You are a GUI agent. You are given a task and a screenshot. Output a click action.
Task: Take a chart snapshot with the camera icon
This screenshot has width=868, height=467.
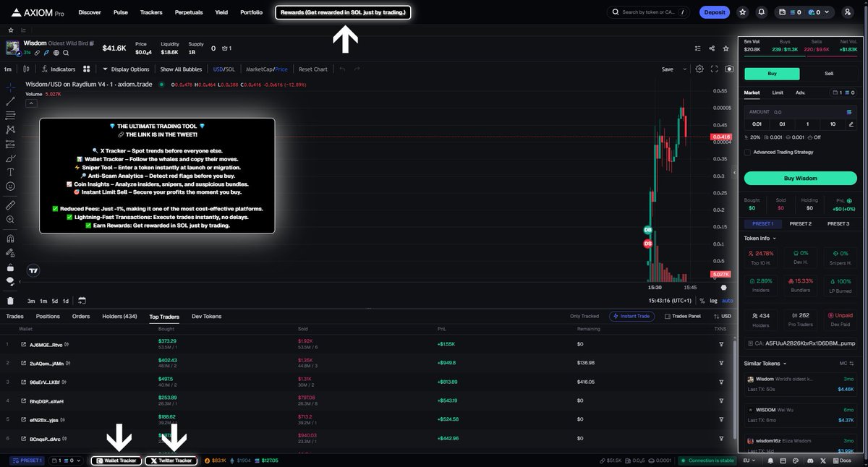pos(728,69)
